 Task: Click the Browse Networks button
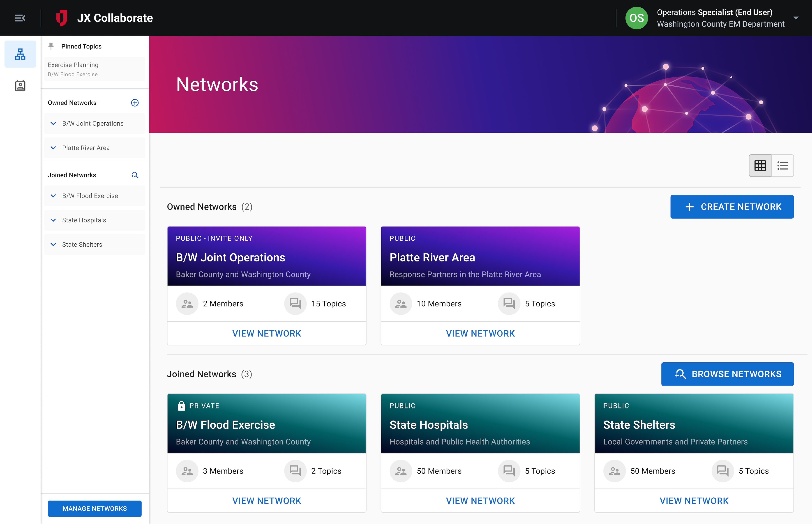pyautogui.click(x=727, y=374)
